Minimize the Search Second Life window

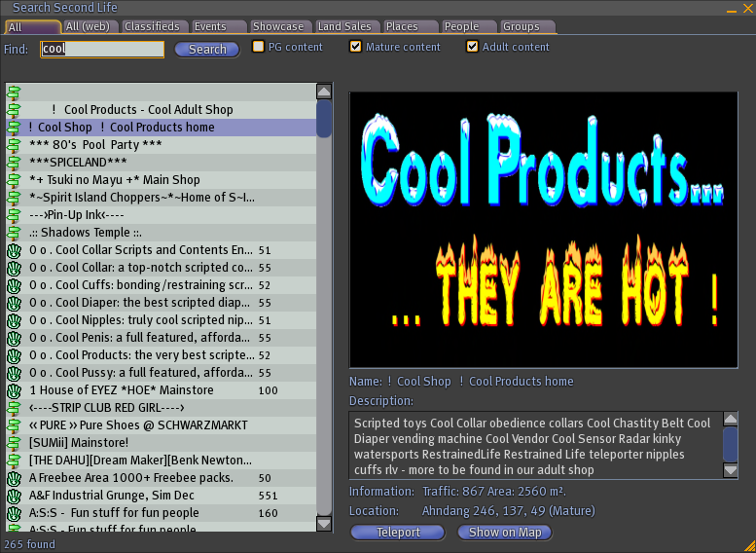[x=732, y=9]
